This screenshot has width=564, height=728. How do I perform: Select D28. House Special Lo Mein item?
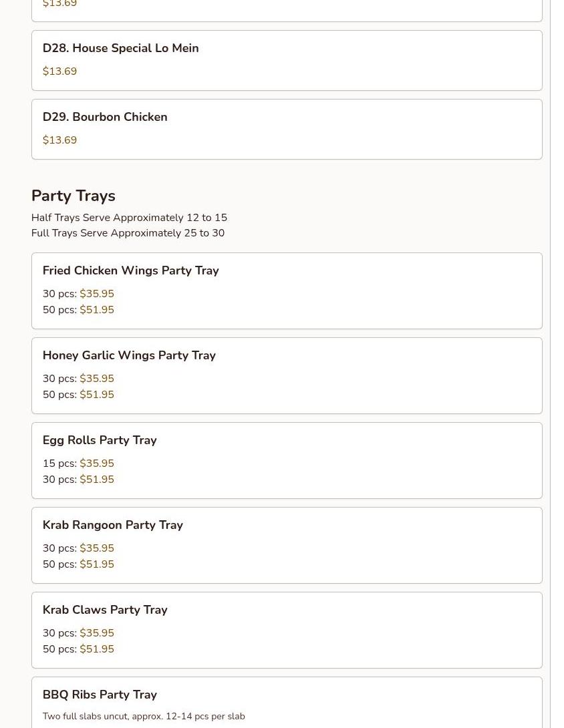[x=287, y=60]
